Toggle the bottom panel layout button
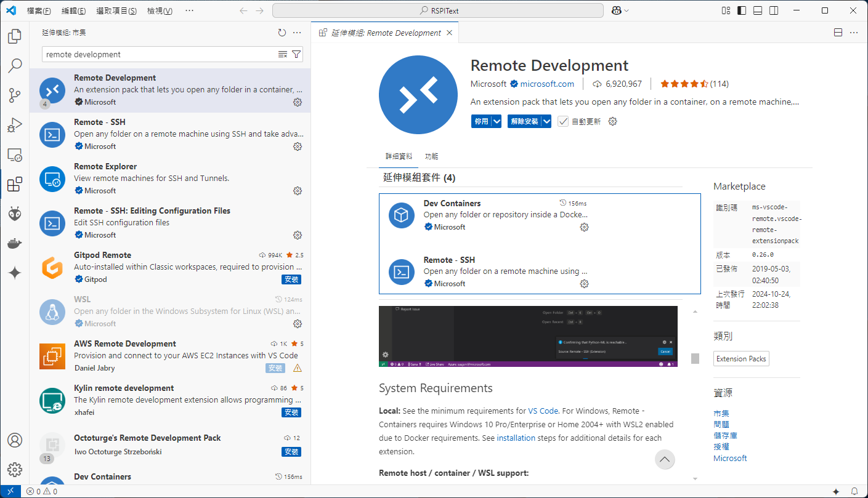This screenshot has height=498, width=868. [x=758, y=10]
